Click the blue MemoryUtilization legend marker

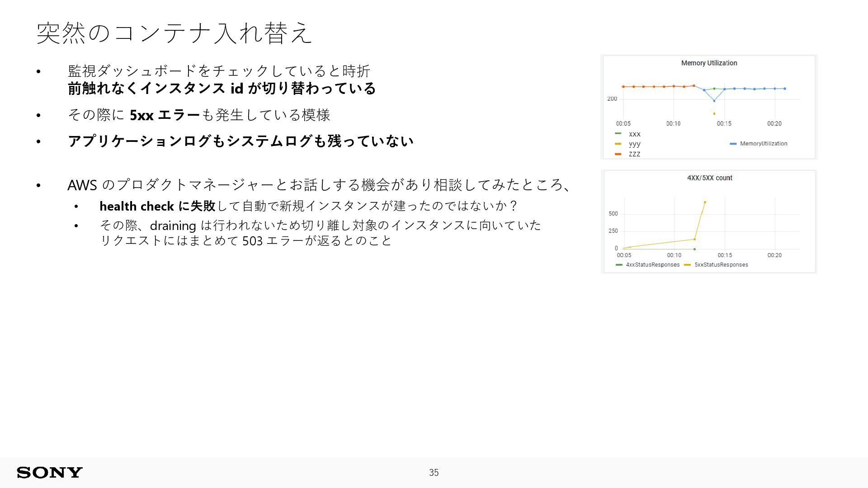pyautogui.click(x=733, y=144)
